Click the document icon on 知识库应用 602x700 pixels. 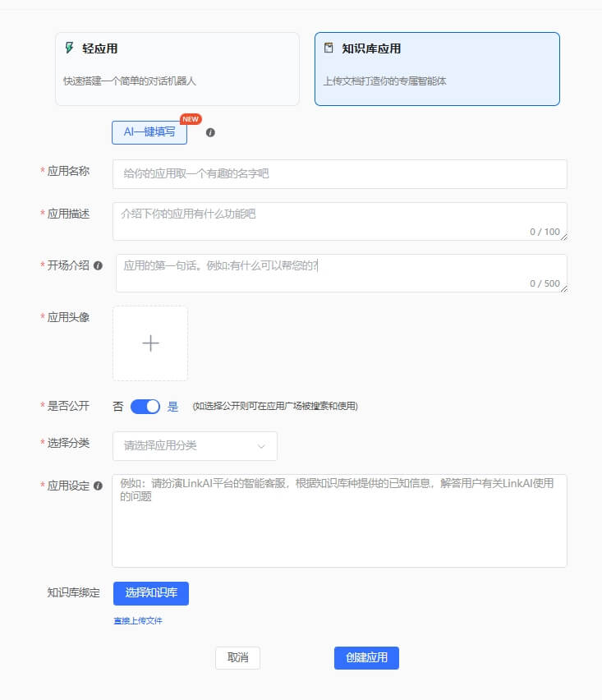click(x=329, y=48)
